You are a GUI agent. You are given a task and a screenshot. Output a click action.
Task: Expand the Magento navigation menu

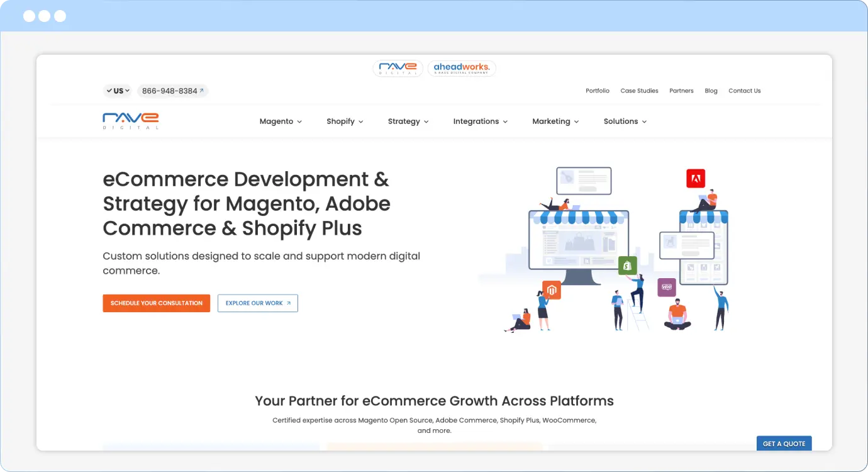point(281,121)
